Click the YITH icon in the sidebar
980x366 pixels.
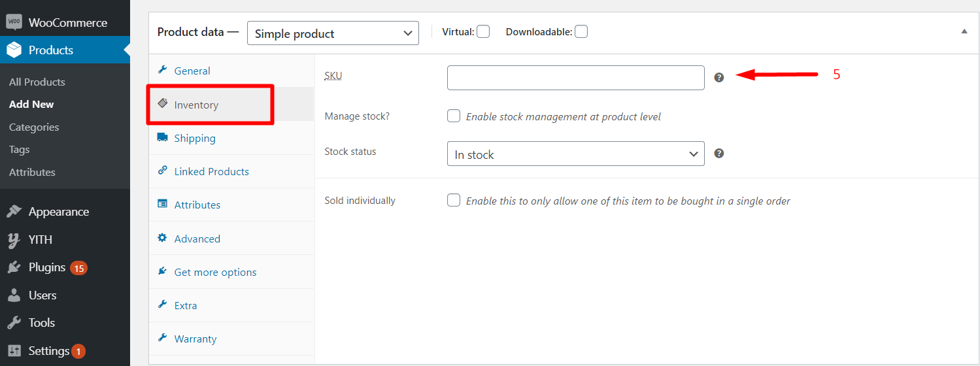click(x=14, y=240)
